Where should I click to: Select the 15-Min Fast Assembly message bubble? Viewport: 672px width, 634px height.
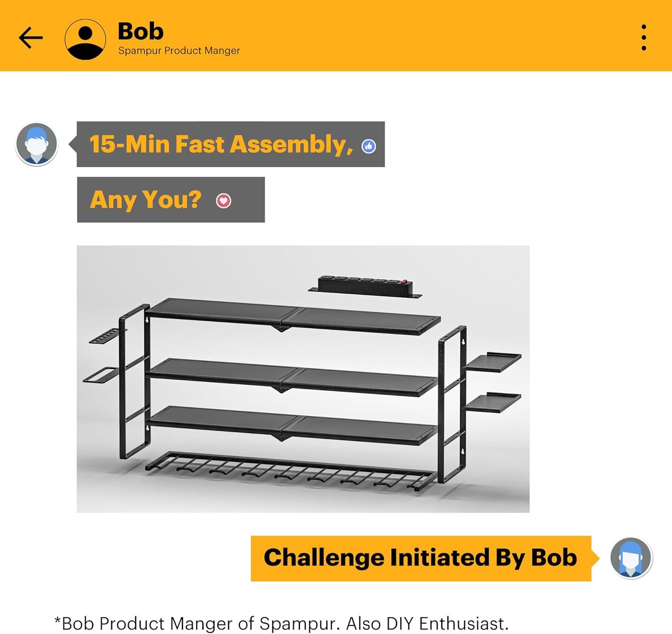pyautogui.click(x=230, y=144)
